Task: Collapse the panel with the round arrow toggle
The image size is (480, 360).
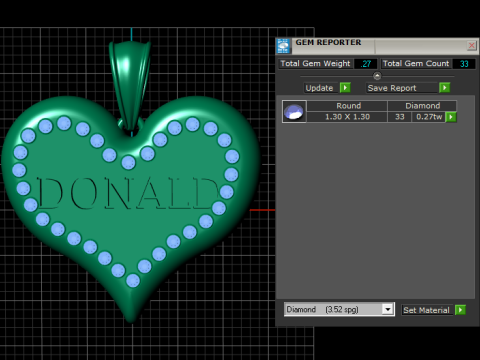Action: click(x=377, y=76)
